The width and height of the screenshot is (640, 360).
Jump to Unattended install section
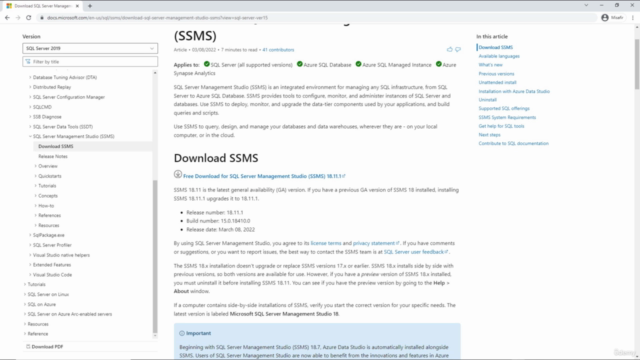coord(498,82)
